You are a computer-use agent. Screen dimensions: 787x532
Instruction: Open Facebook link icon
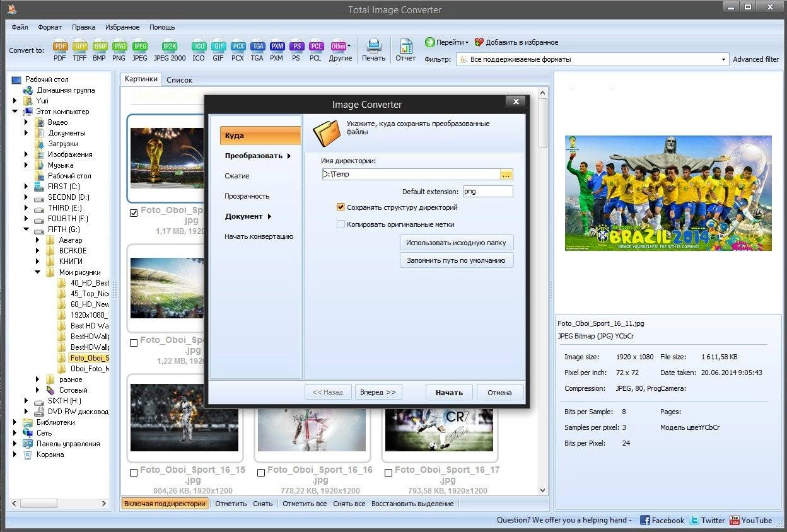point(644,520)
